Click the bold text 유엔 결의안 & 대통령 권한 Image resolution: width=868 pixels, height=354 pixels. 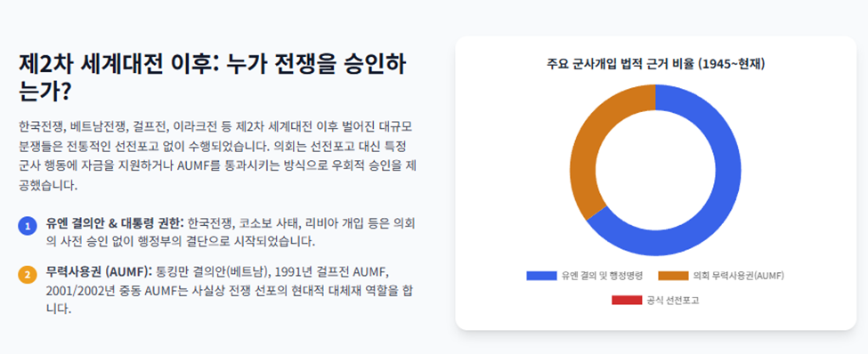pyautogui.click(x=115, y=224)
